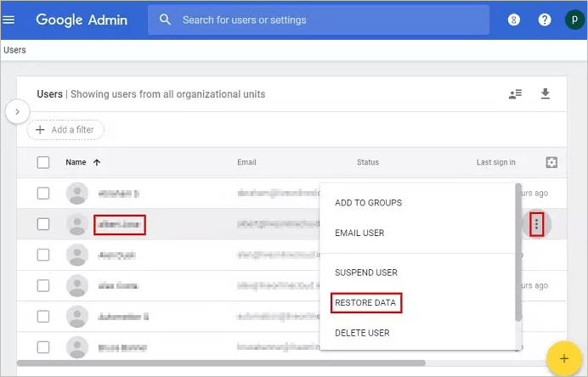Click Add a filter chip
Screen dimensions: 588x377
(x=65, y=130)
